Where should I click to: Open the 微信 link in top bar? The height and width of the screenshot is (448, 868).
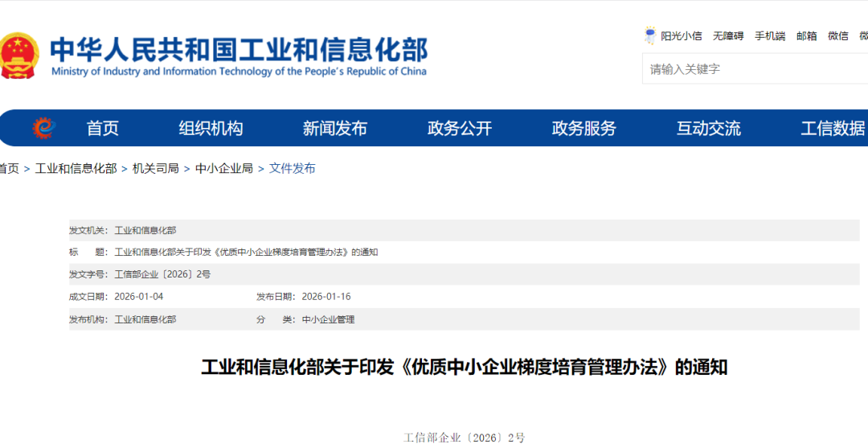tap(838, 36)
